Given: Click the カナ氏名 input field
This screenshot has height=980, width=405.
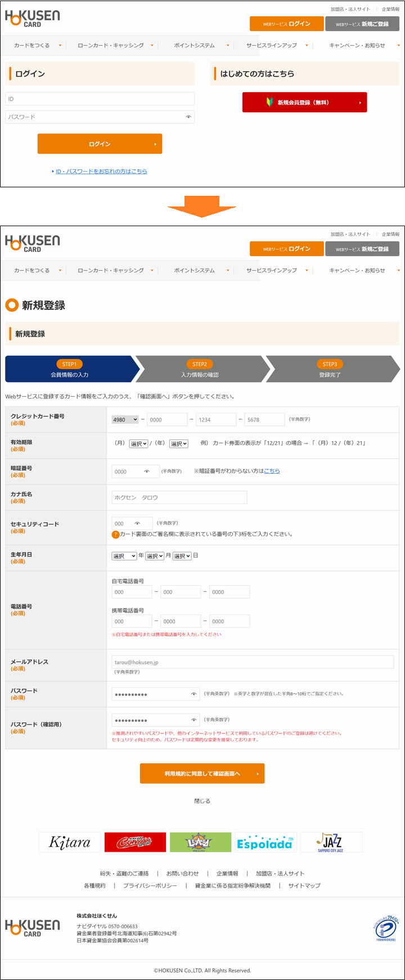Looking at the screenshot, I should (x=179, y=497).
